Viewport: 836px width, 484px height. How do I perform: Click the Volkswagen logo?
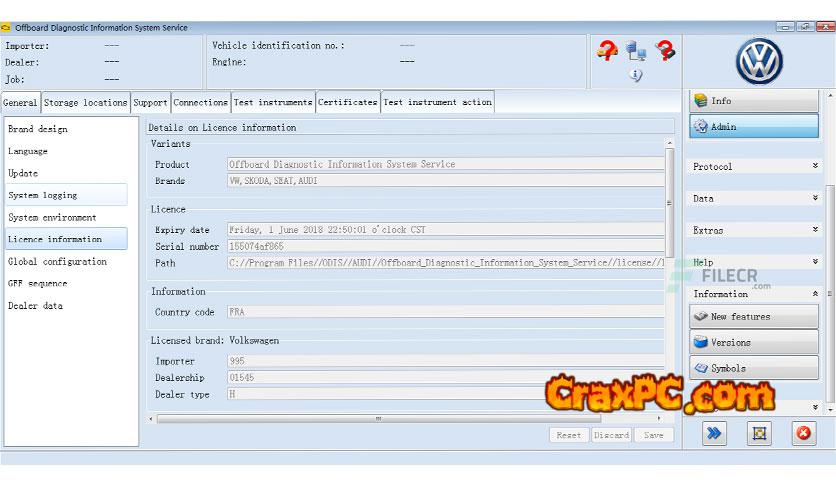point(759,61)
